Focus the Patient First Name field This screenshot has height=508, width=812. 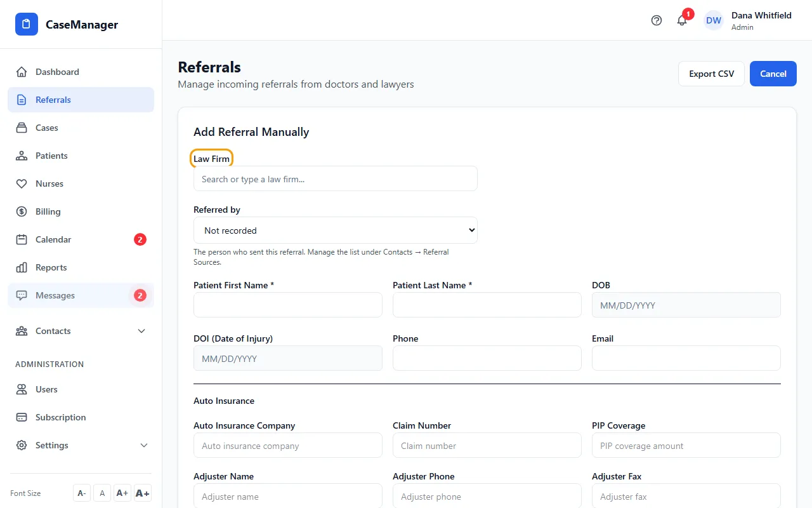(288, 305)
